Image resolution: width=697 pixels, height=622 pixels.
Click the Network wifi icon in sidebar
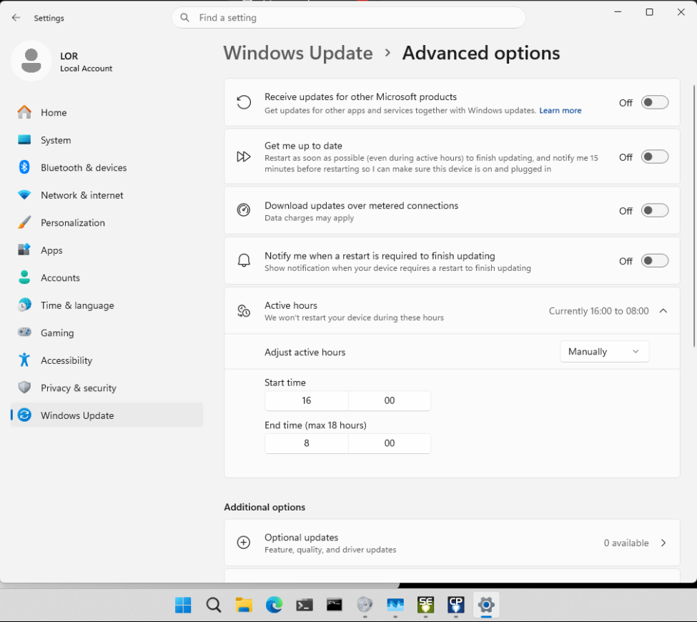coord(24,195)
